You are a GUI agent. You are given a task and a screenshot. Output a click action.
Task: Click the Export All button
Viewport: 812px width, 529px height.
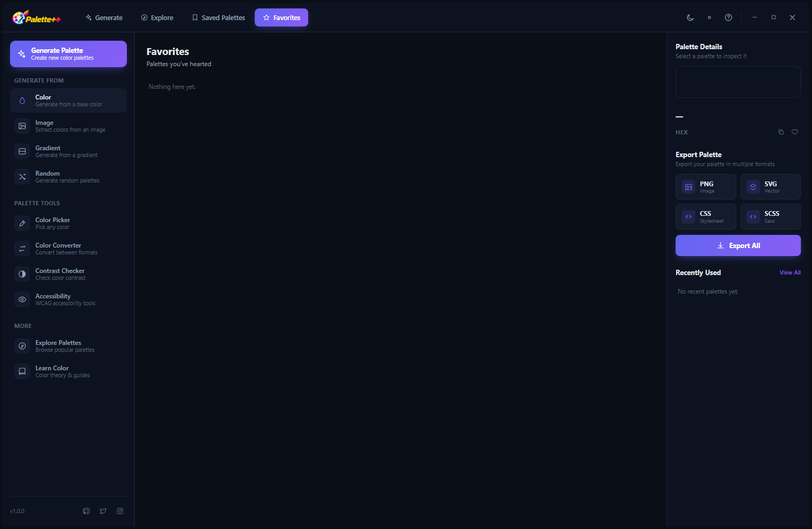(738, 245)
